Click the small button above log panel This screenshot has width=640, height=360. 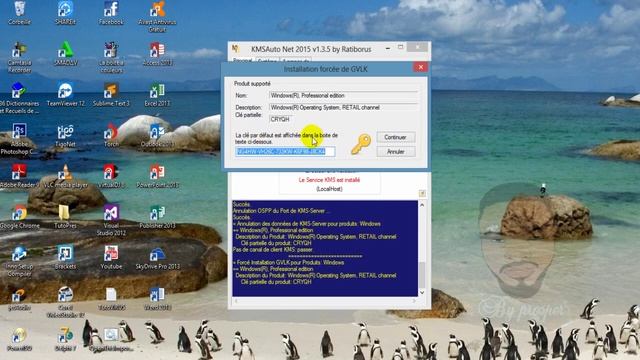click(422, 193)
